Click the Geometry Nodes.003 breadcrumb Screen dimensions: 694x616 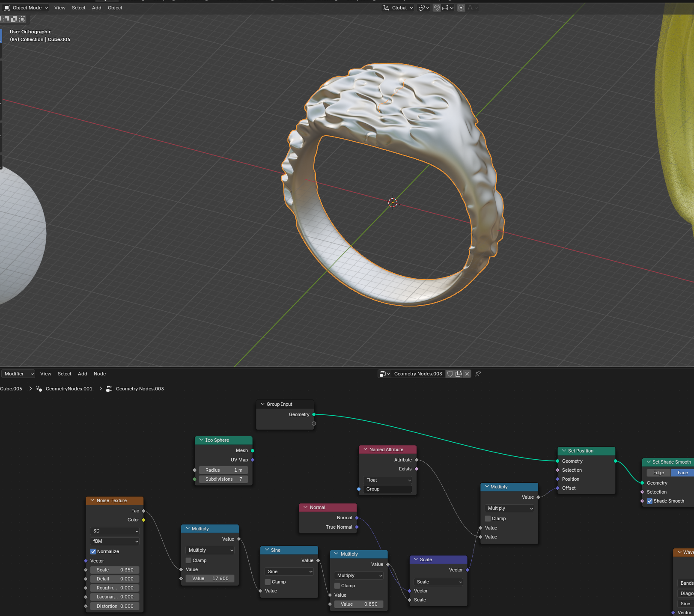[x=140, y=389]
